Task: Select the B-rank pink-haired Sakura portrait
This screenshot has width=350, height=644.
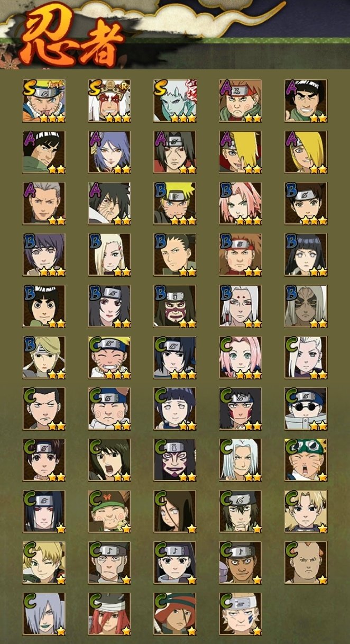Action: (241, 204)
